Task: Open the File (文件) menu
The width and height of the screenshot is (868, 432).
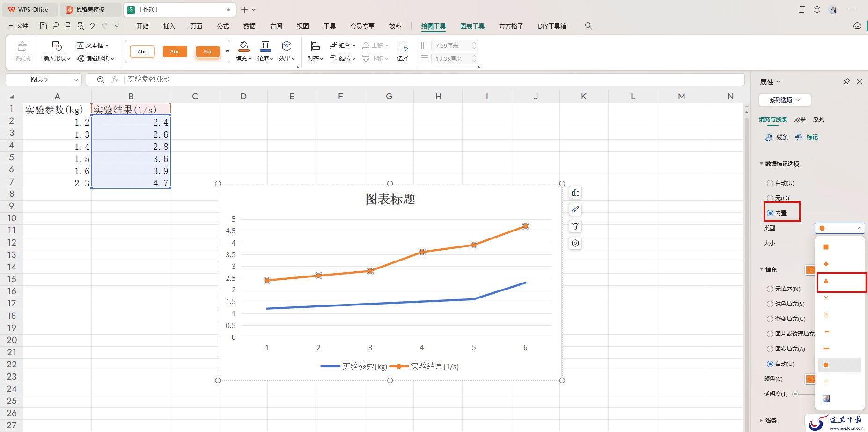Action: [19, 26]
